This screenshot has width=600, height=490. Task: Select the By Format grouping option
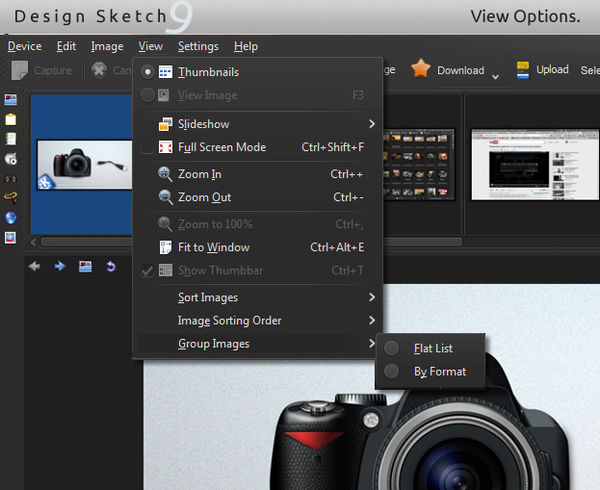391,372
